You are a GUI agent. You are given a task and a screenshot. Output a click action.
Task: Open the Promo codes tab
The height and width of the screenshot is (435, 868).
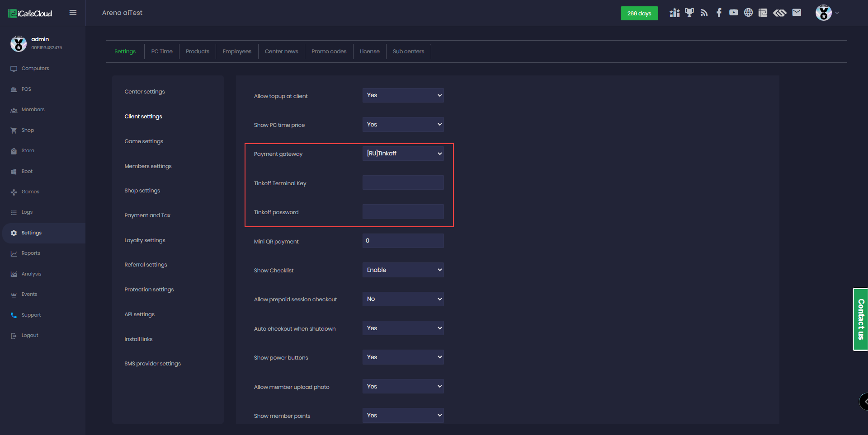[x=329, y=51]
